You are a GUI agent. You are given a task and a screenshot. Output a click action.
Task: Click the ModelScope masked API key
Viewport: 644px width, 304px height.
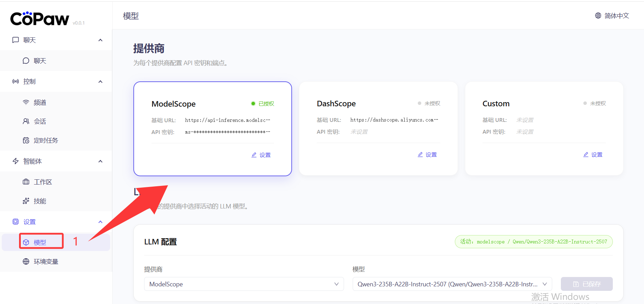[x=228, y=132]
